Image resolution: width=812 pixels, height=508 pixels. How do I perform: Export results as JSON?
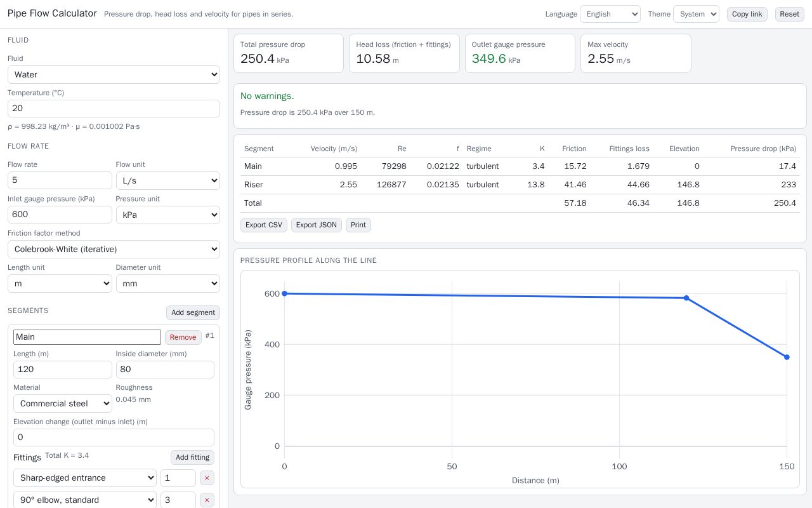[x=317, y=225]
